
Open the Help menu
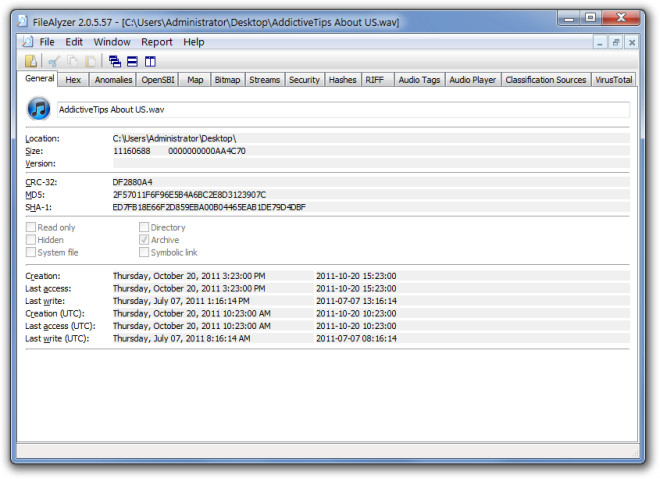coord(194,42)
